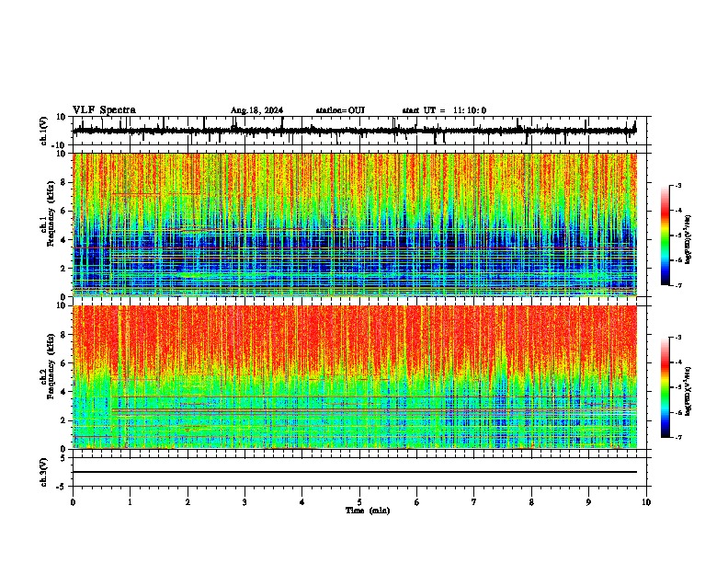This screenshot has height=563, width=728.
Task: Click the flat ch.3(V) trace line
Action: coord(355,472)
